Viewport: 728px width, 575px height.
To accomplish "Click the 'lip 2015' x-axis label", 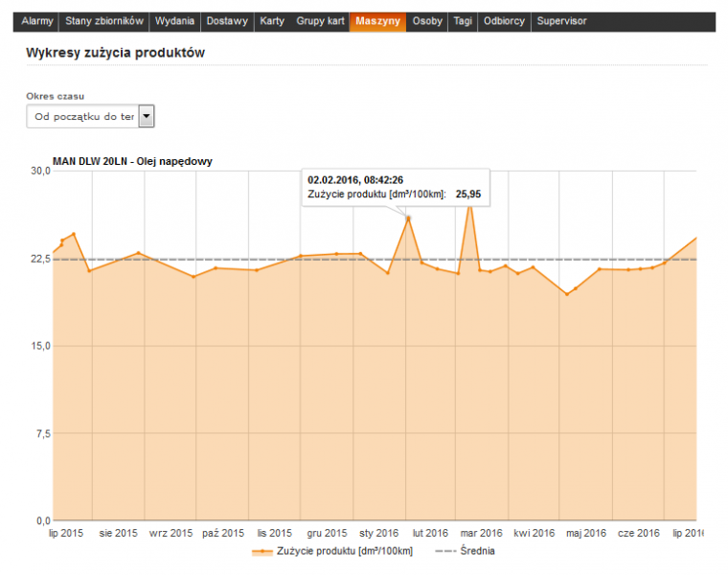I will [x=66, y=533].
